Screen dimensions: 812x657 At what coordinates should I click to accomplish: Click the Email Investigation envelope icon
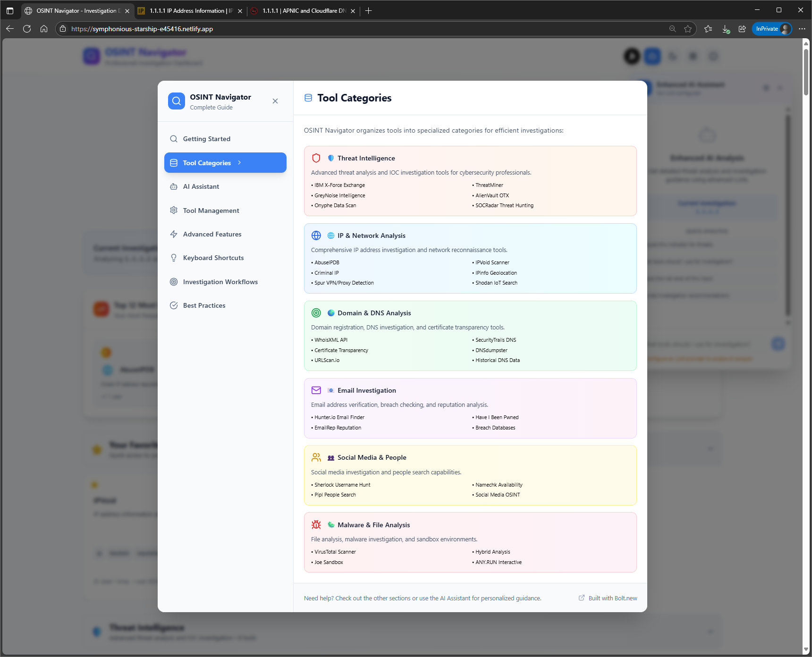[316, 390]
